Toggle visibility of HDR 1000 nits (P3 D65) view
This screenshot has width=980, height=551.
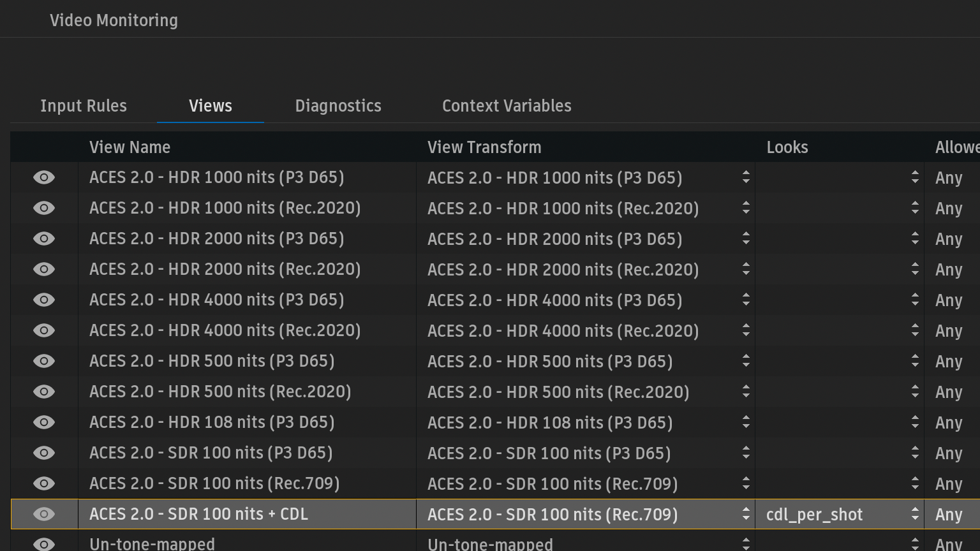click(x=44, y=177)
